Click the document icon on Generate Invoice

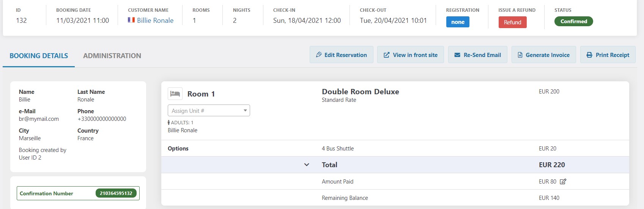tap(520, 55)
